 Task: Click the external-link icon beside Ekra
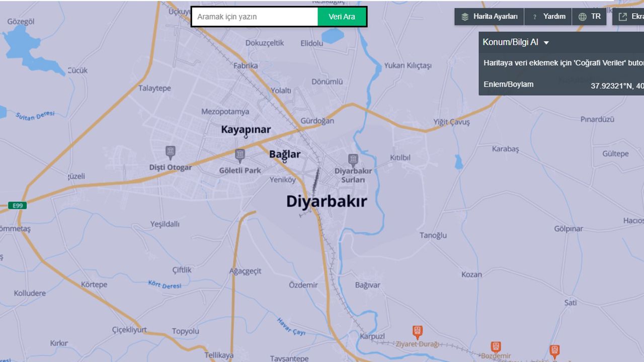(x=623, y=17)
